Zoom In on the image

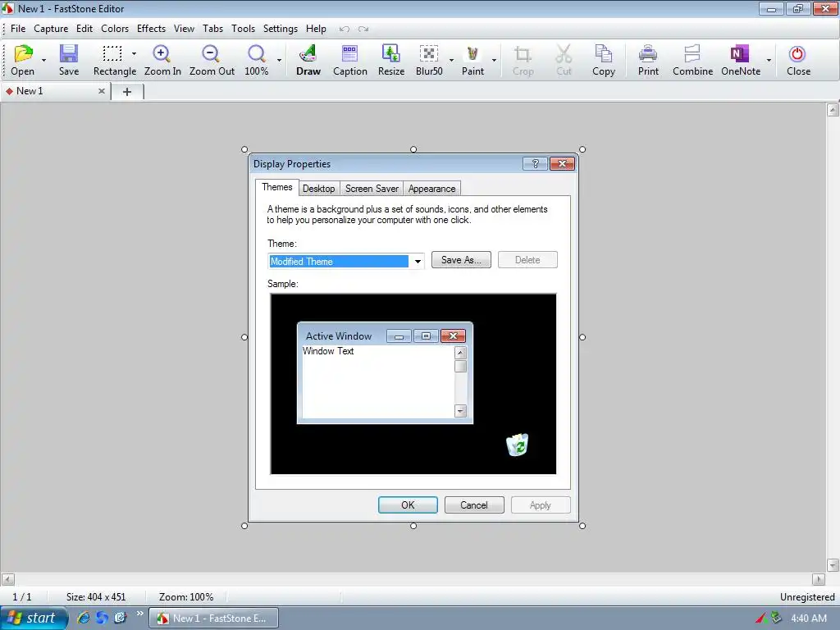tap(162, 60)
